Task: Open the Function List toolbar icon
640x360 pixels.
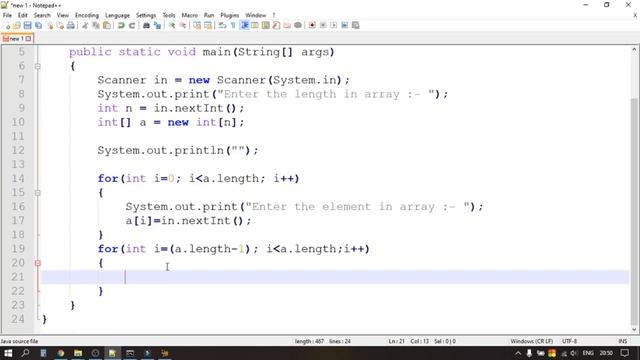Action: coord(276,25)
